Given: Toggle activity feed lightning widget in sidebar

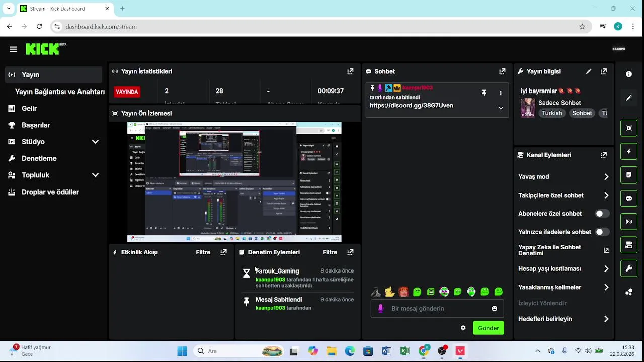Looking at the screenshot, I should pos(629,151).
